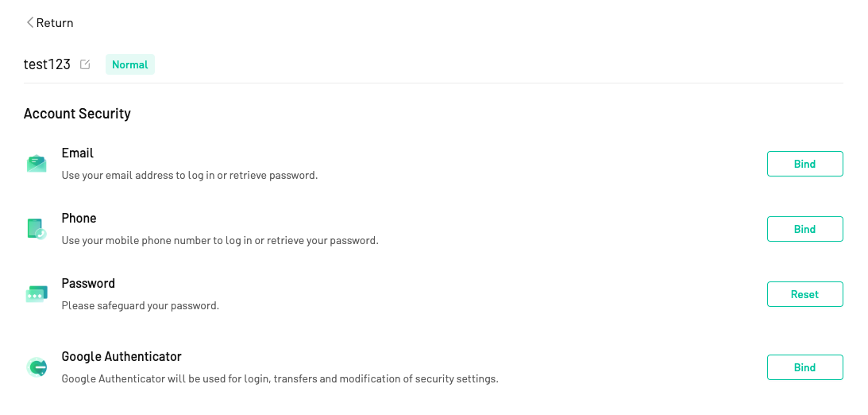This screenshot has width=868, height=415.
Task: Click the Email section title
Action: pyautogui.click(x=78, y=153)
